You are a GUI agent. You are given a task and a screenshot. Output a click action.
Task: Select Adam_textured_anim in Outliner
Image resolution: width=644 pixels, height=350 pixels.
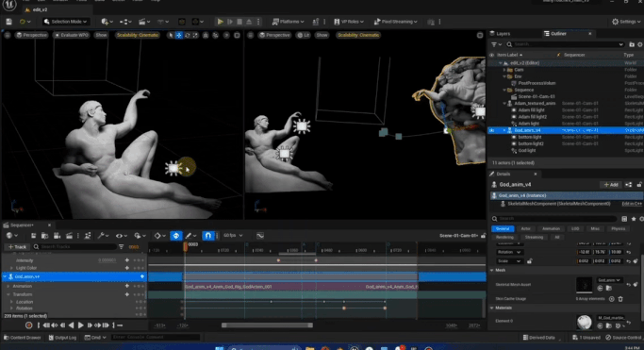pyautogui.click(x=535, y=103)
